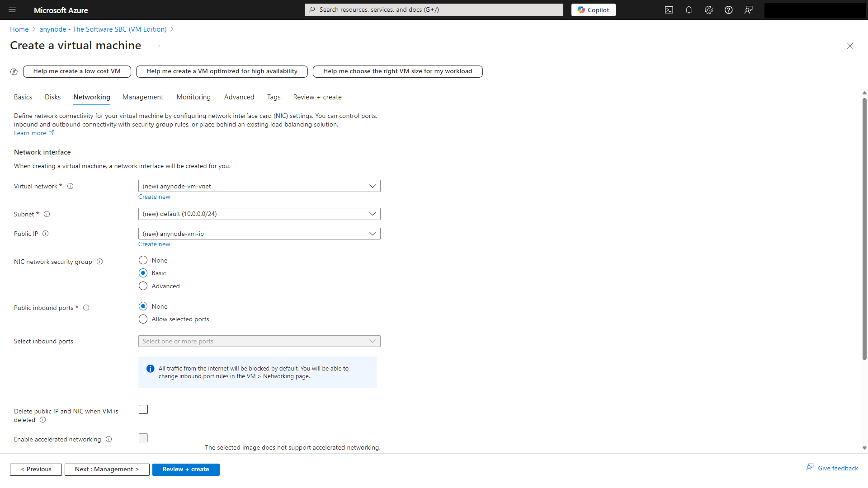
Task: Close the Create a virtual machine blade
Action: (850, 46)
